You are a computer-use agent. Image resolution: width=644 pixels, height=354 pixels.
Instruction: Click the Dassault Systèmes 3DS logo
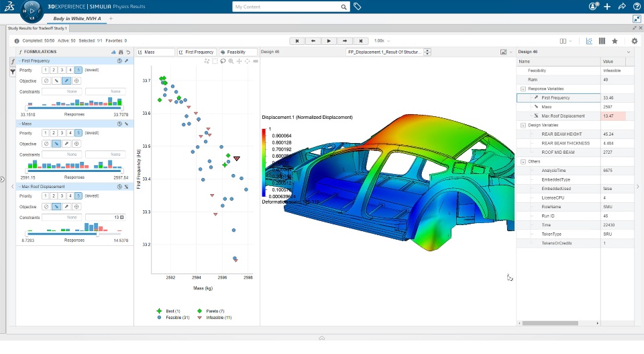tap(9, 6)
